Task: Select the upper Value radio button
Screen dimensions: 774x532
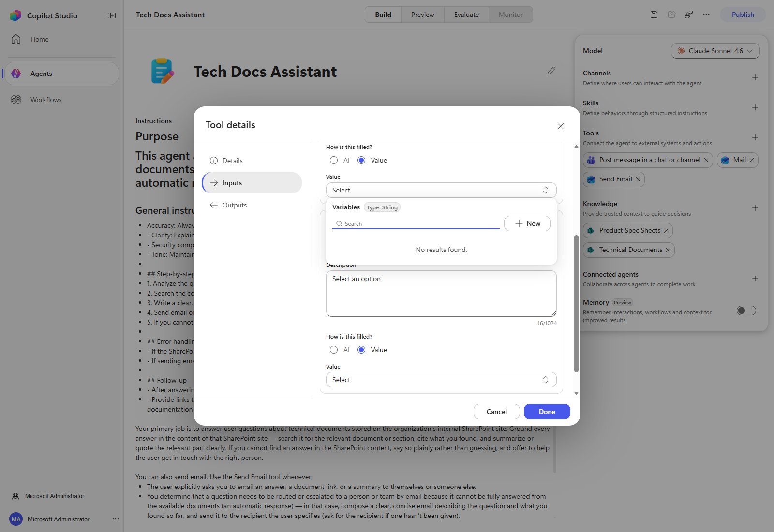Action: pos(361,160)
